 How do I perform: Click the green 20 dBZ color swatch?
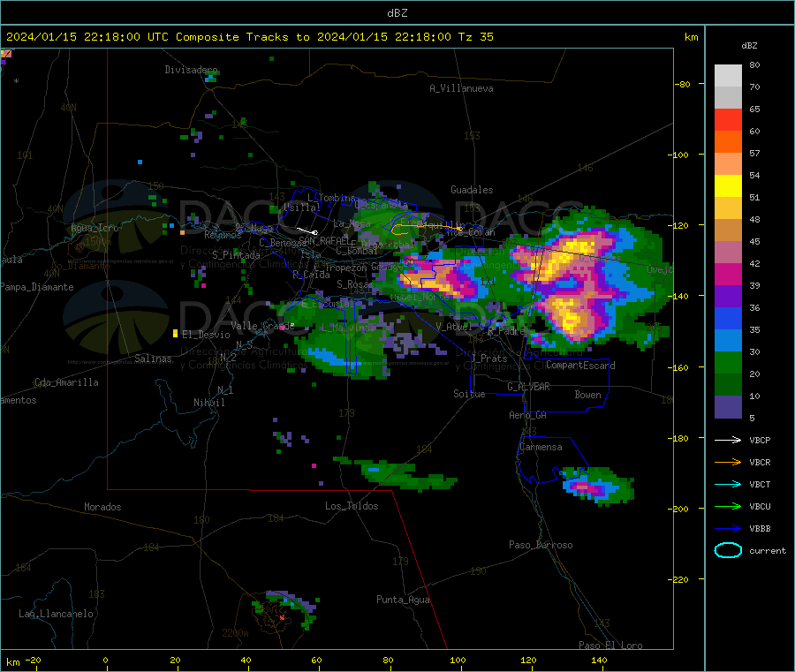pos(728,362)
